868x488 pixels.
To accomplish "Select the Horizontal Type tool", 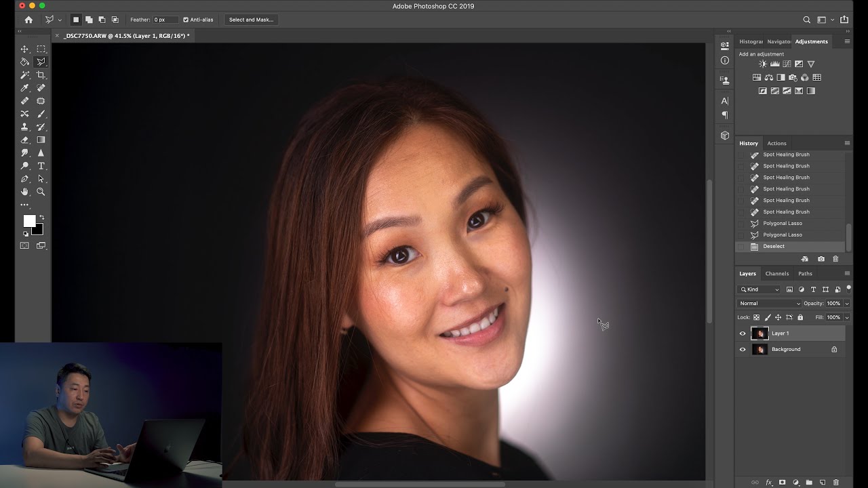I will (41, 166).
